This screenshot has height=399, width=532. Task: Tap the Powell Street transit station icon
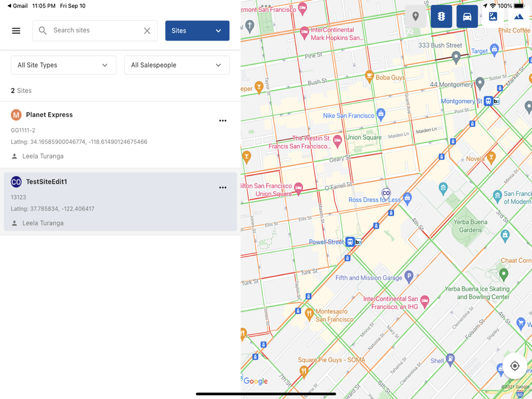(x=350, y=242)
